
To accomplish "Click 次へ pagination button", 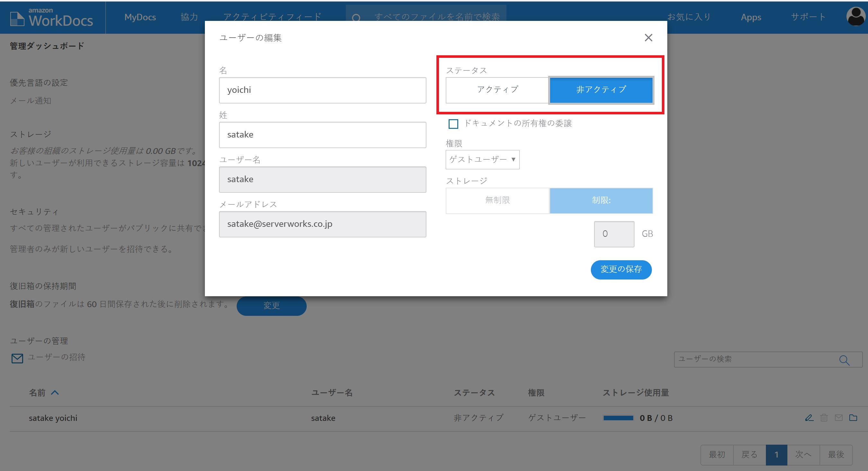I will (803, 455).
